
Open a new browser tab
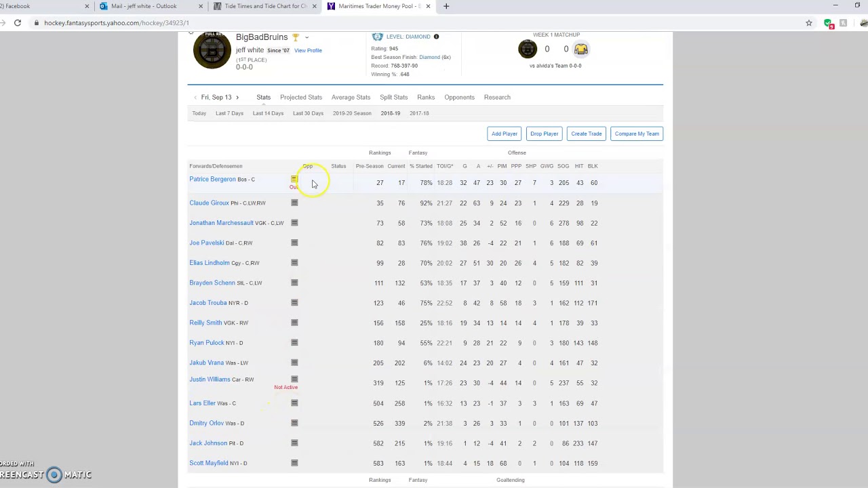tap(446, 6)
